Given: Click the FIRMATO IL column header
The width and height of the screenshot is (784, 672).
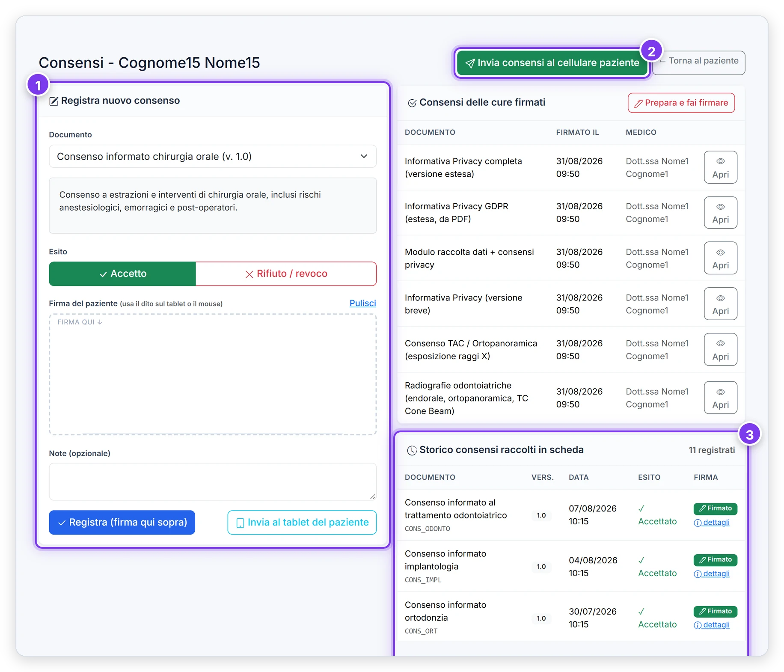Looking at the screenshot, I should [577, 132].
